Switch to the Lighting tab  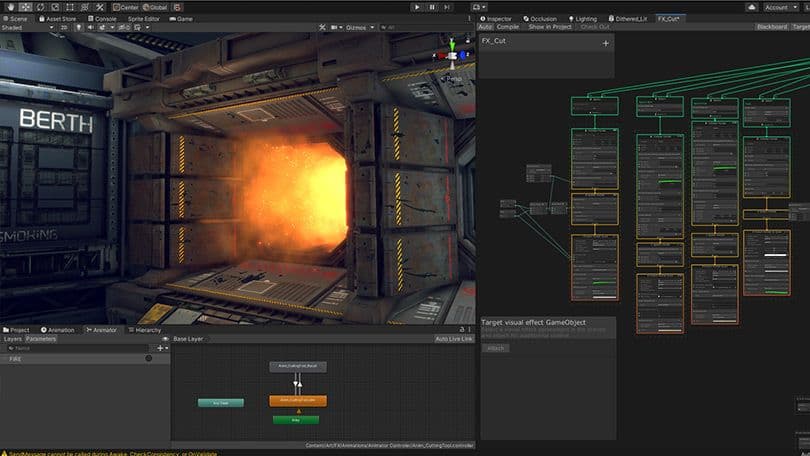pos(583,18)
